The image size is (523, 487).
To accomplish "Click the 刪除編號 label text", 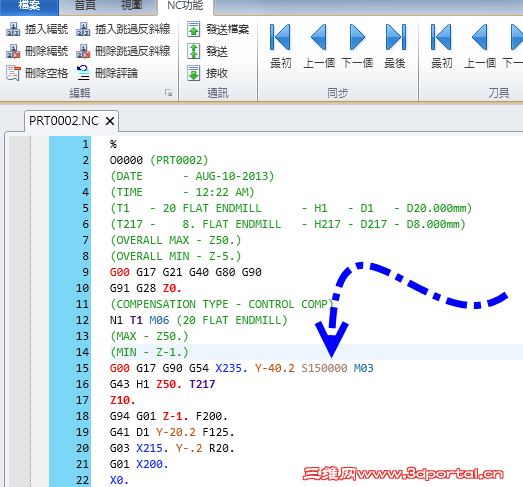I will tap(46, 51).
